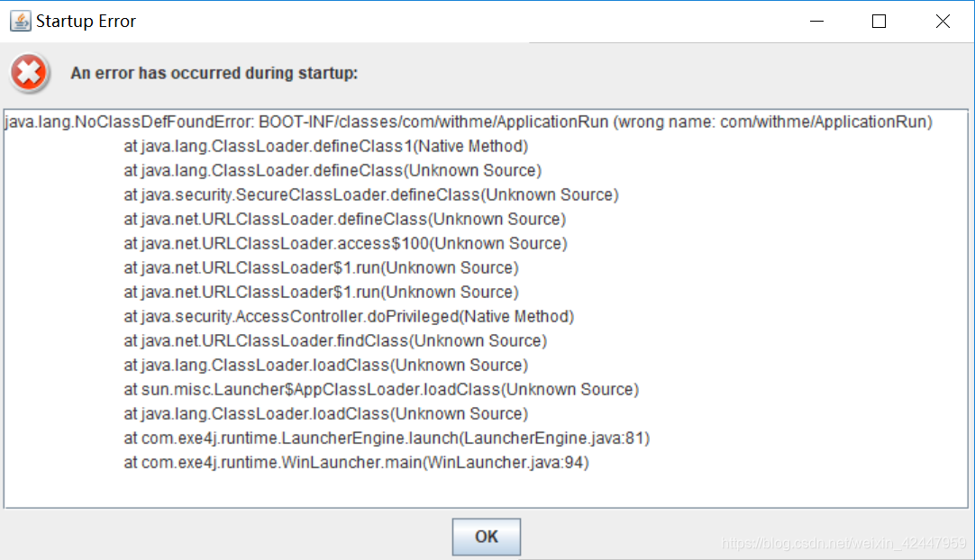Click the Startup Error title bar icon

[x=20, y=20]
